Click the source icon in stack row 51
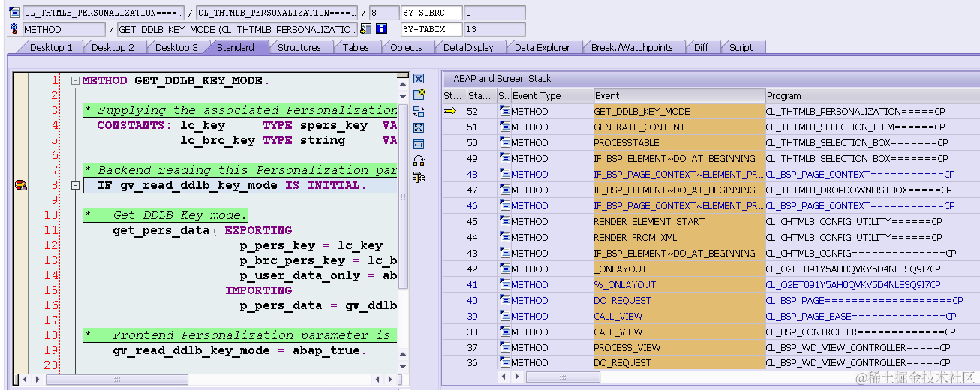 click(504, 127)
